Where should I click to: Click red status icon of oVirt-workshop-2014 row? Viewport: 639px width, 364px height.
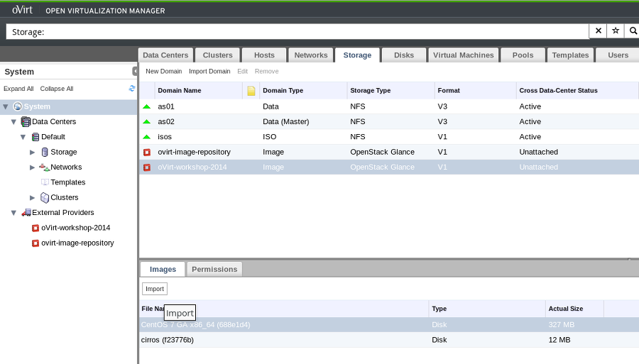[147, 167]
